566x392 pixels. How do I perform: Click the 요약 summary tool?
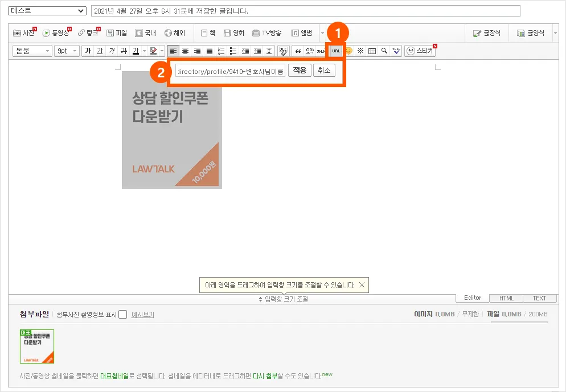pos(310,51)
